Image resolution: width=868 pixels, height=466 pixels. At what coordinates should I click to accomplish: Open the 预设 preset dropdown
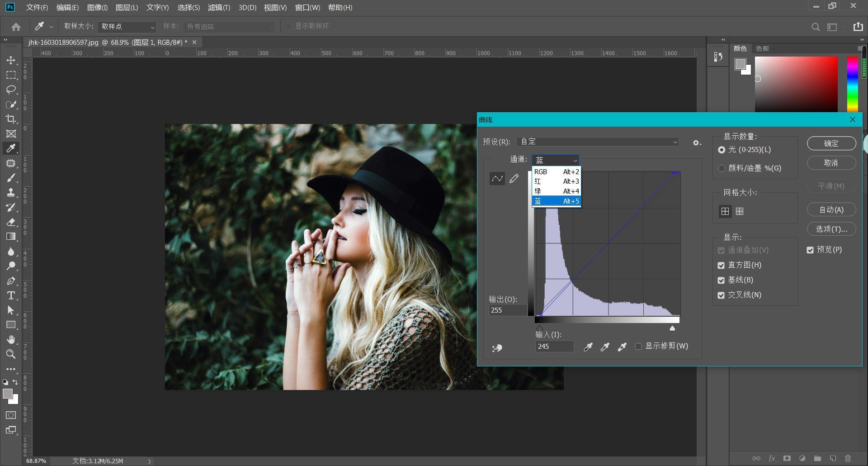click(598, 142)
